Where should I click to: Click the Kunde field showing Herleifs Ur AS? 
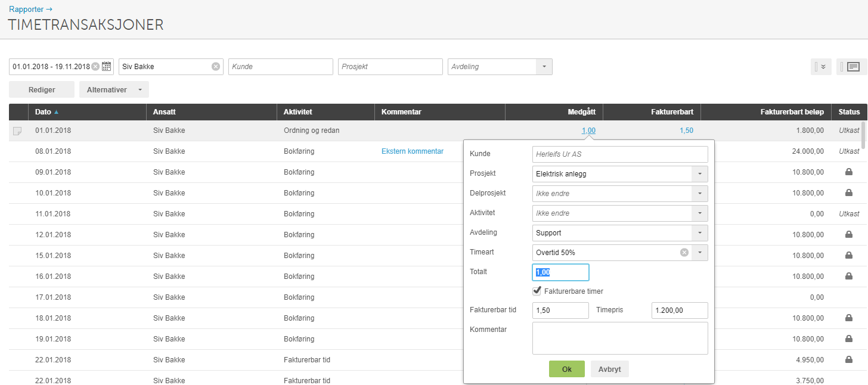620,154
